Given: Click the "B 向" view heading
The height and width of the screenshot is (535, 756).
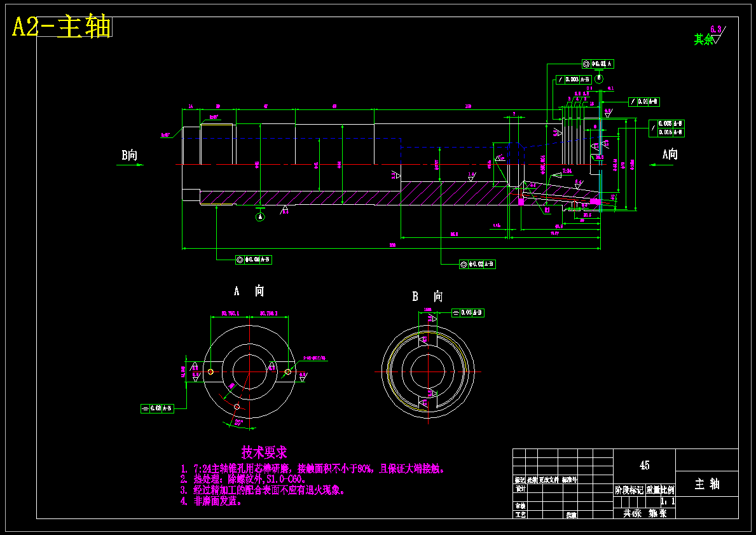Looking at the screenshot, I should point(427,296).
